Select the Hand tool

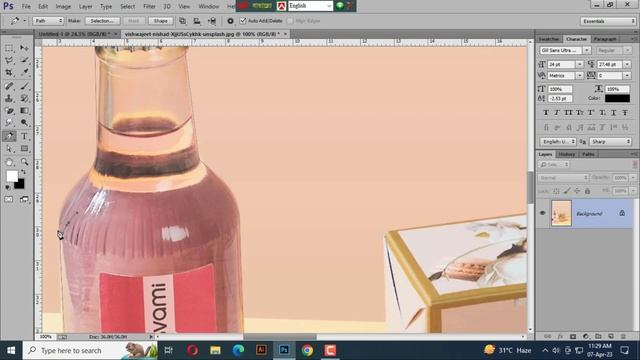(9, 162)
